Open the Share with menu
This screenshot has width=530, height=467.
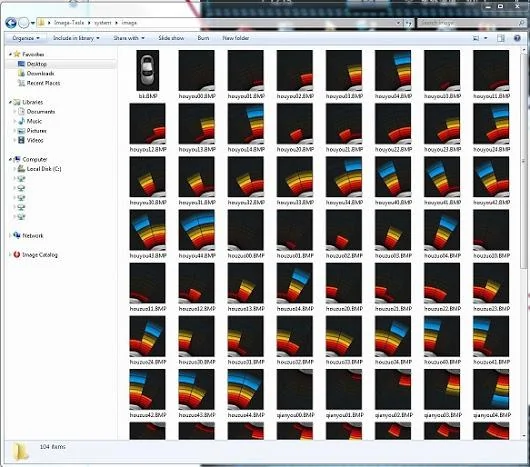129,38
